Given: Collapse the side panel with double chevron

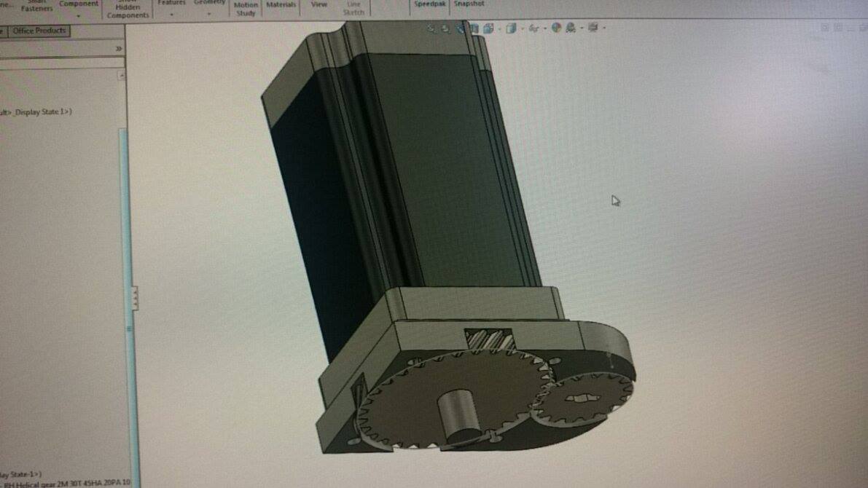Looking at the screenshot, I should click(x=119, y=49).
